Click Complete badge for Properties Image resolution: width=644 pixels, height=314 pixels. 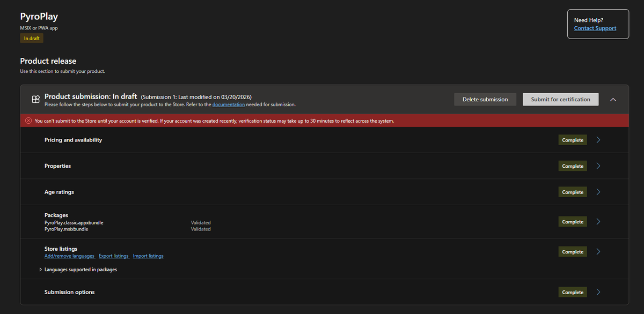(573, 166)
